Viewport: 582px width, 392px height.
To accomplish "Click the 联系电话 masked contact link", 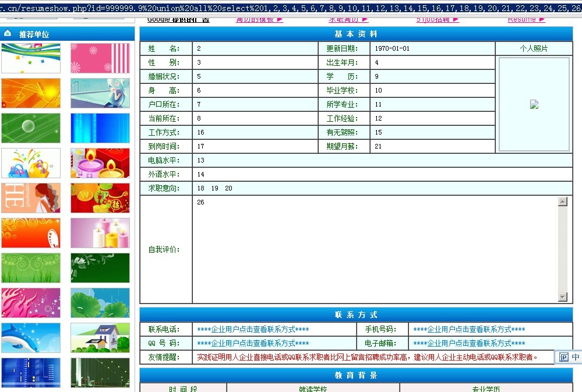I will point(253,329).
